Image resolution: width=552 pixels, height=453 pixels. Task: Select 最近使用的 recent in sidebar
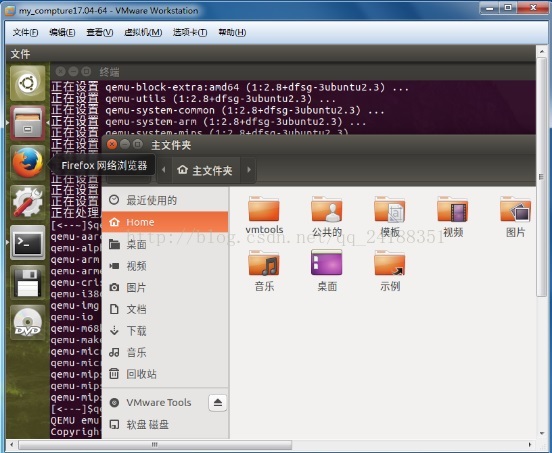point(165,200)
